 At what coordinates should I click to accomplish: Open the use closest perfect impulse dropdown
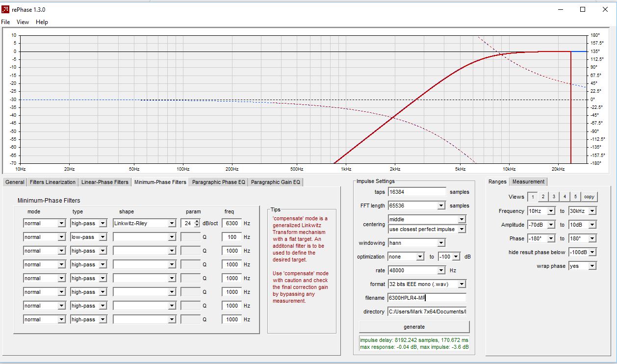coord(427,229)
